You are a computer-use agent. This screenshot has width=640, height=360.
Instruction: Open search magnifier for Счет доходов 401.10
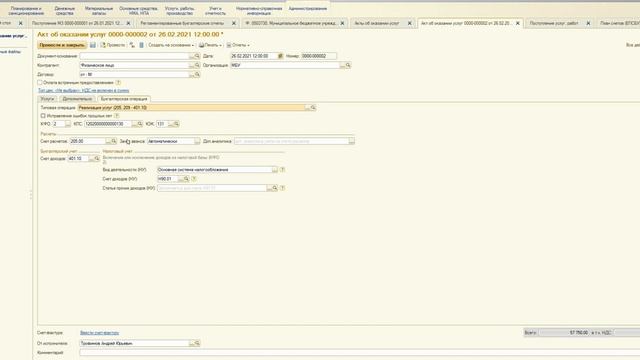pos(97,158)
